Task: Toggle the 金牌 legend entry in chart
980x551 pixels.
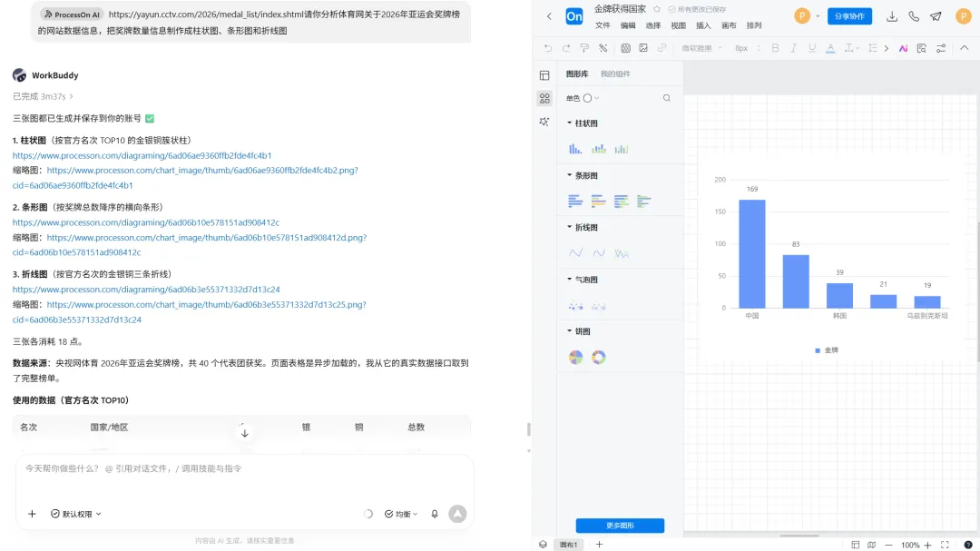Action: (827, 350)
